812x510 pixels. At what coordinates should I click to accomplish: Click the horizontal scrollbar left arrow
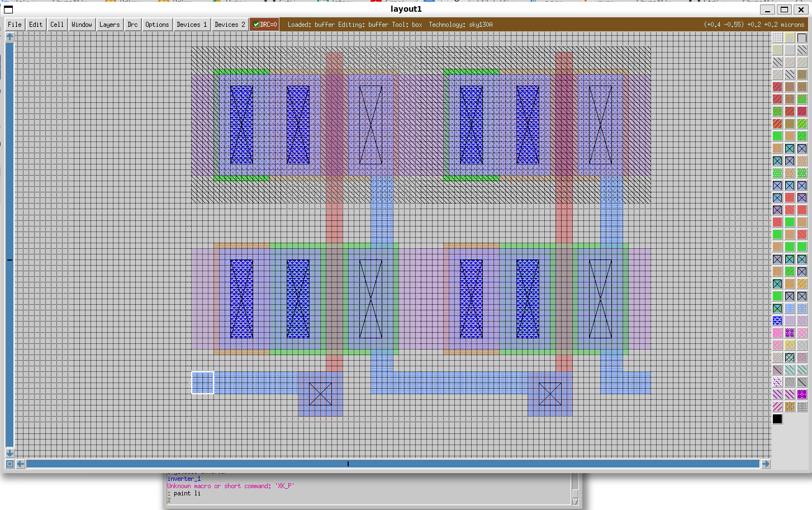21,464
